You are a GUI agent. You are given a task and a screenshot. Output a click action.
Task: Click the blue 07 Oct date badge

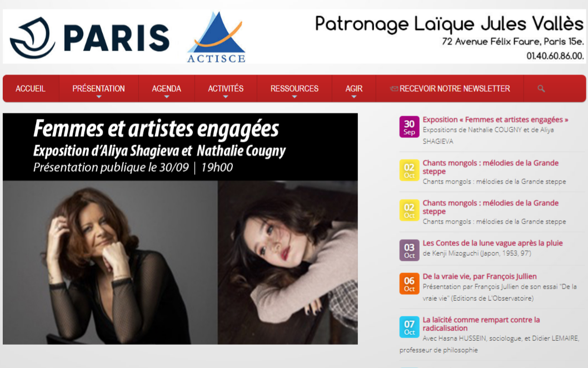(x=409, y=327)
